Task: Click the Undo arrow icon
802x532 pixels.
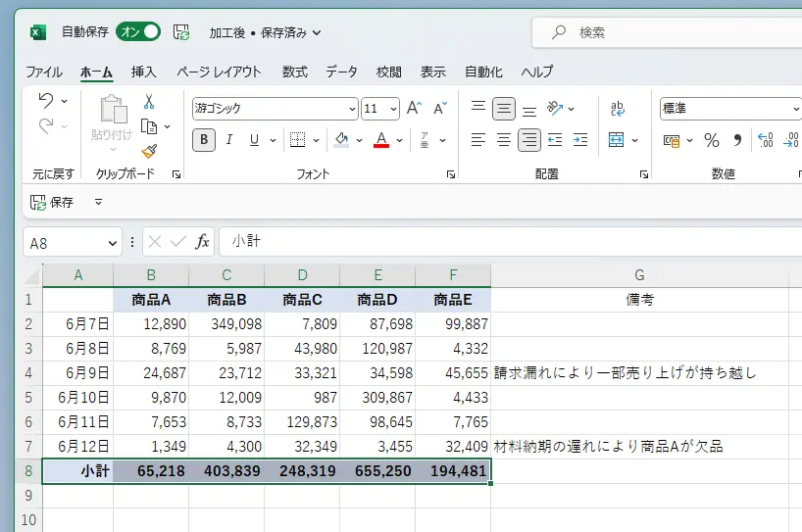Action: click(x=46, y=101)
